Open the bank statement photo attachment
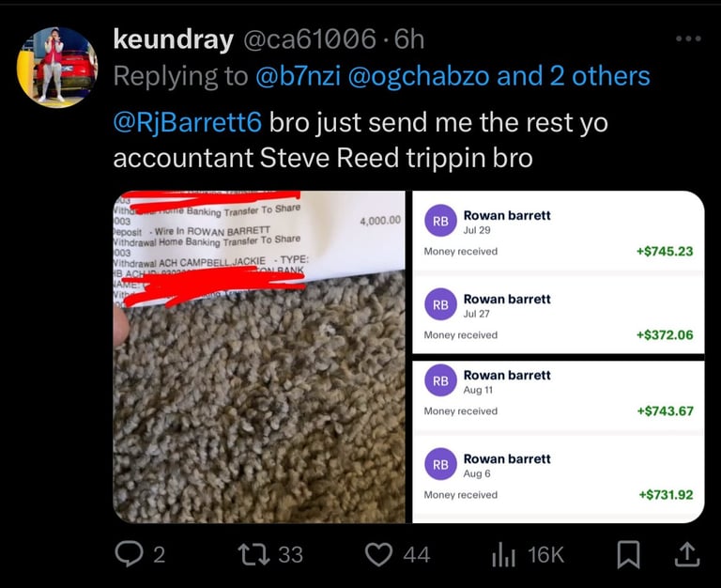 pos(259,357)
